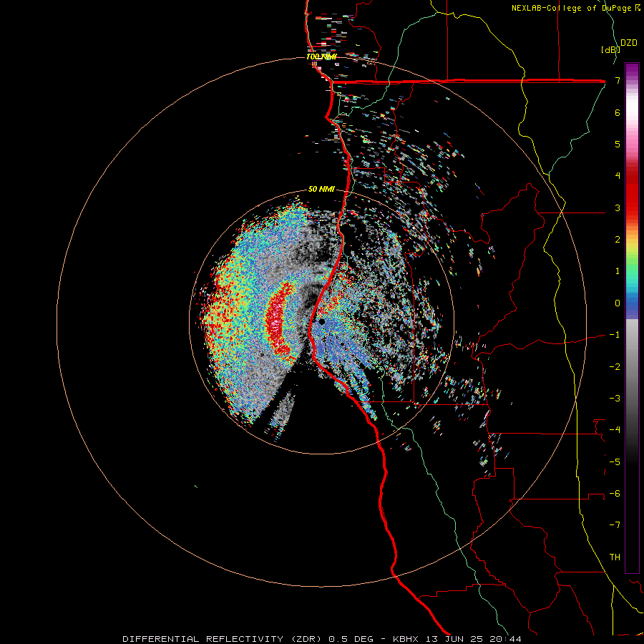Click the 4 value on the scale
The image size is (644, 644).
(618, 176)
